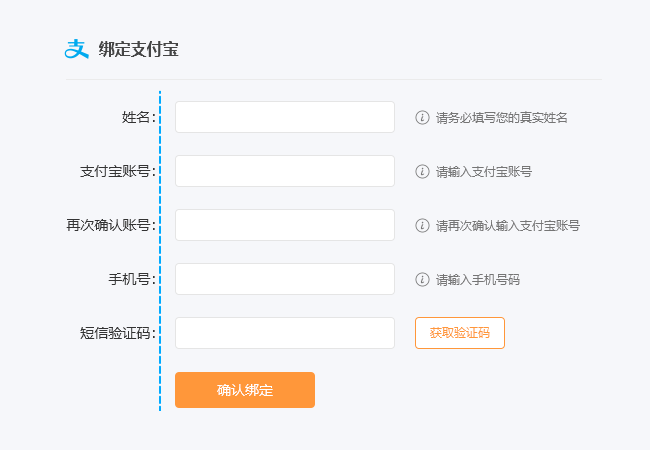Image resolution: width=650 pixels, height=450 pixels.
Task: Click into the 手机号 input field
Action: 285,279
